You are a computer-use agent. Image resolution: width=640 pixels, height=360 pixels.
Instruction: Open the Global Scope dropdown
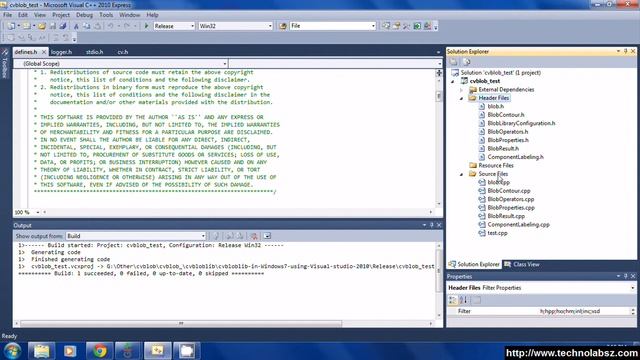pos(224,64)
